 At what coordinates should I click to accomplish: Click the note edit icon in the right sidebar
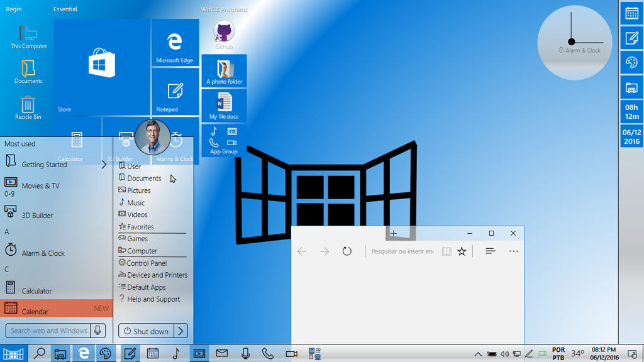click(631, 38)
